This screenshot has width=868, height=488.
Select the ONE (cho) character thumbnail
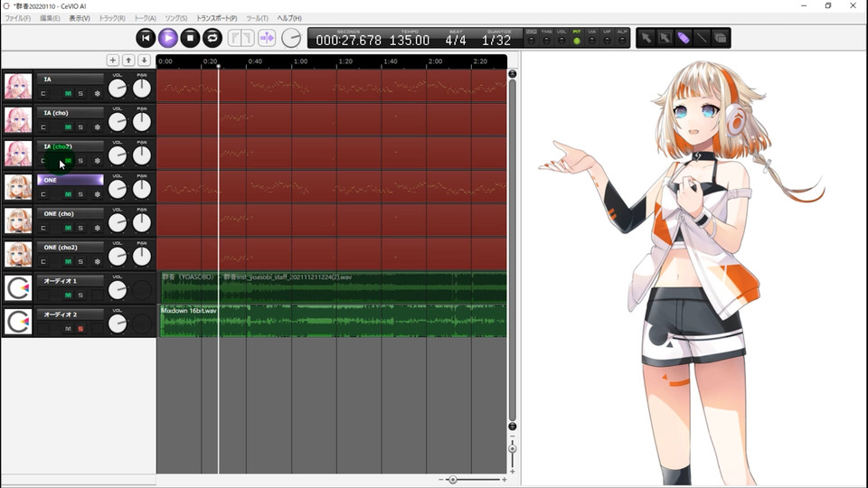pyautogui.click(x=18, y=221)
